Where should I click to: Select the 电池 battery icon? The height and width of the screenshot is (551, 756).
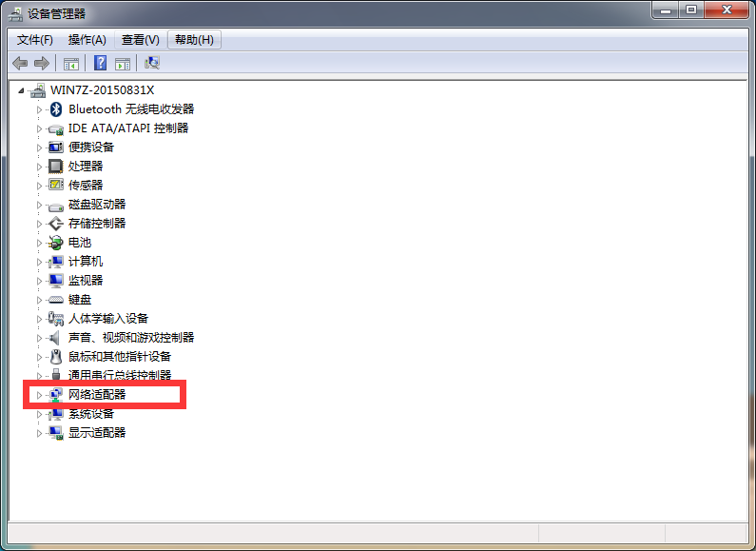pos(56,243)
